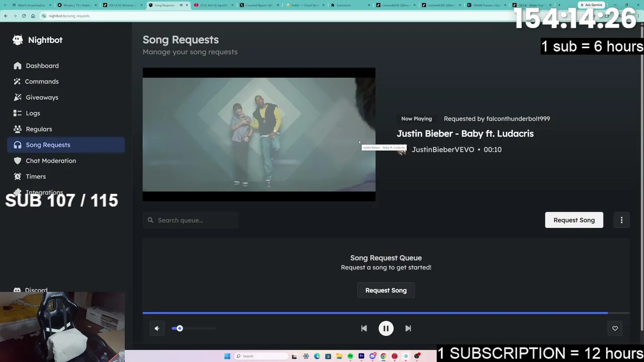Click the Windows taskbar Search box
644x362 pixels.
tap(260, 356)
